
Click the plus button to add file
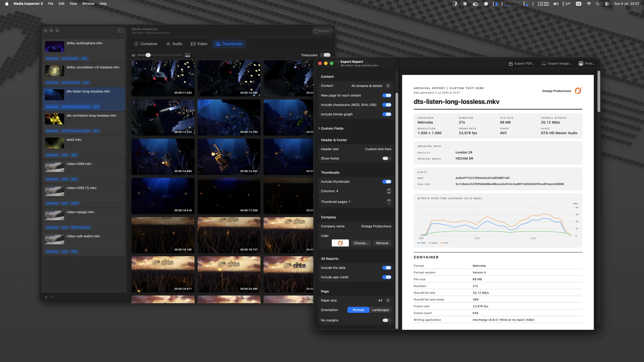coord(46,297)
